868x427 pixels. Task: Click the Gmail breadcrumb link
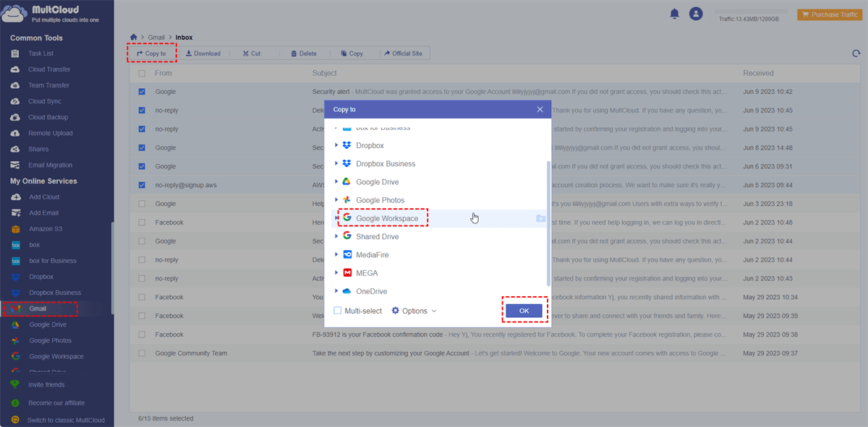156,37
